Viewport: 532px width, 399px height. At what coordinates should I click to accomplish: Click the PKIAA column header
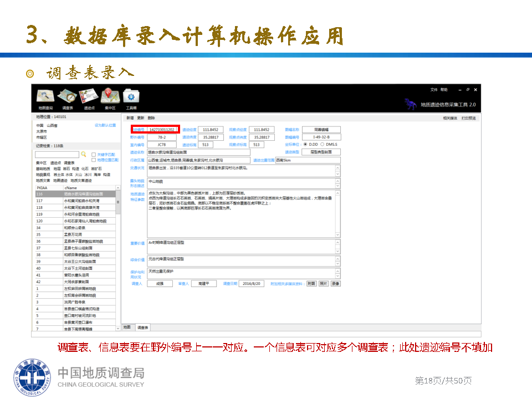(49, 188)
